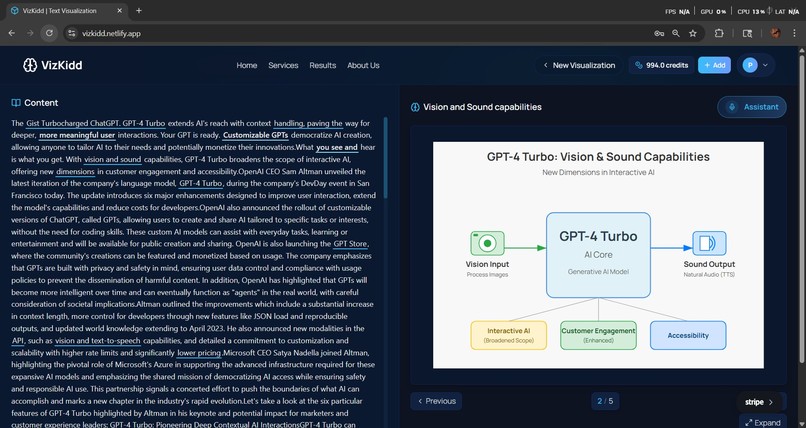Click the user avatar P in the header
This screenshot has width=806, height=428.
pyautogui.click(x=750, y=65)
